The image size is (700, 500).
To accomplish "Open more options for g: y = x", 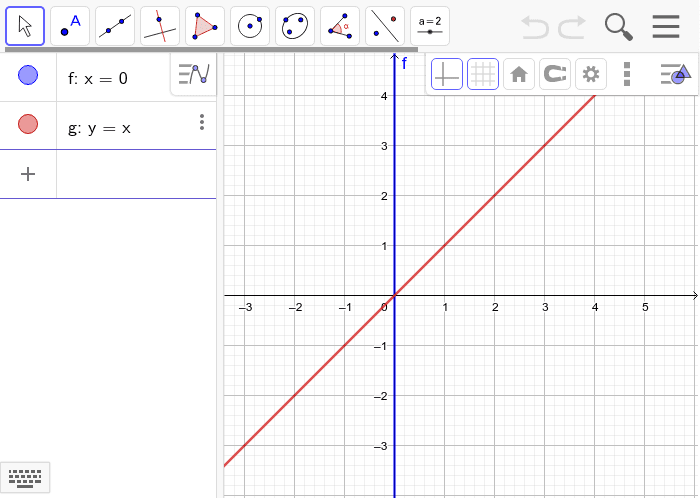I will click(202, 123).
